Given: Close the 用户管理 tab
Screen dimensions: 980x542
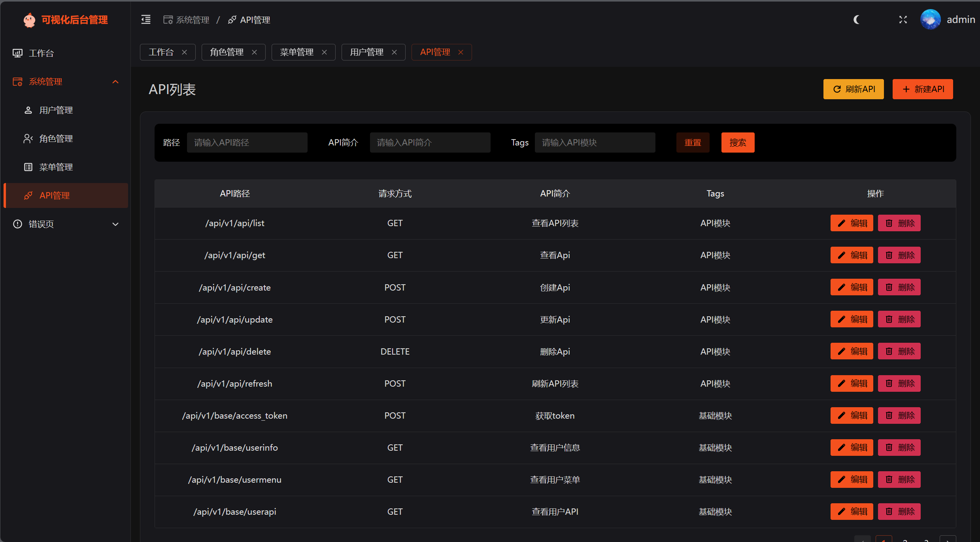Looking at the screenshot, I should point(394,52).
